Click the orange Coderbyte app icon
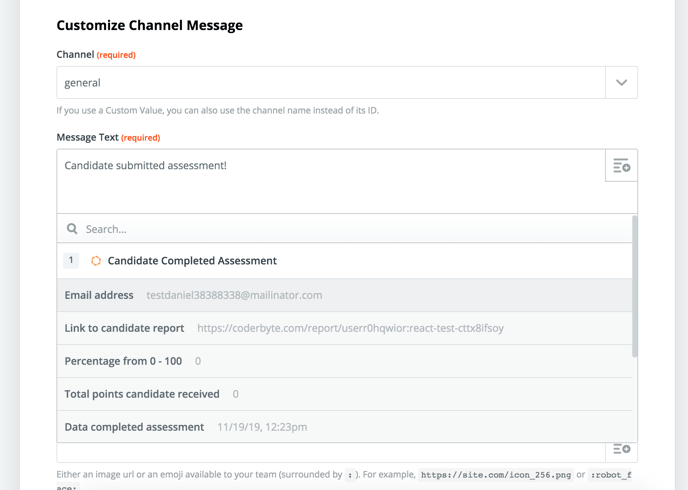The height and width of the screenshot is (490, 688). click(x=96, y=261)
